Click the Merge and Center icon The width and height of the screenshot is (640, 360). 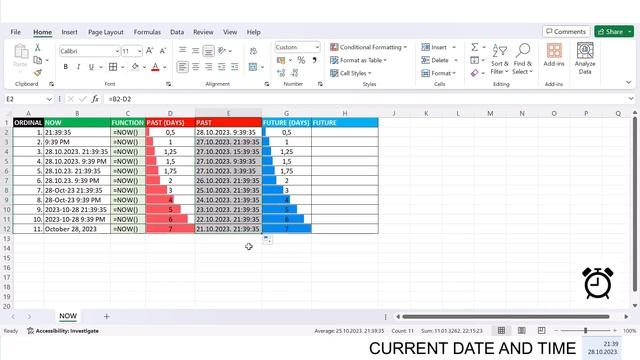pos(253,67)
